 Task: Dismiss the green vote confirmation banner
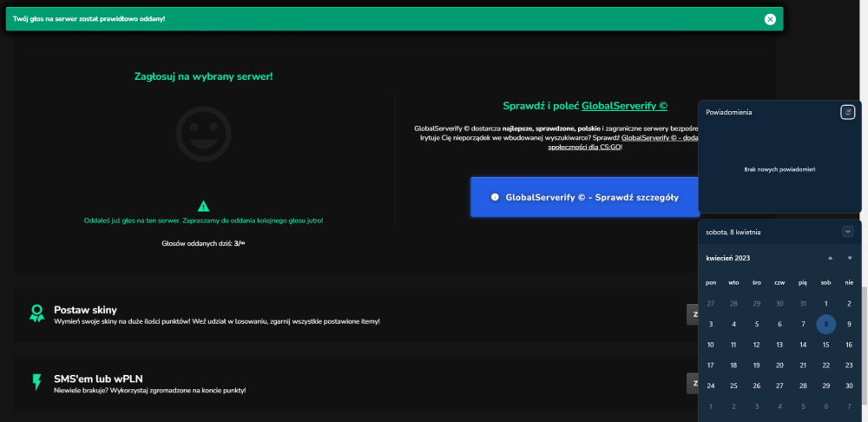pos(770,19)
